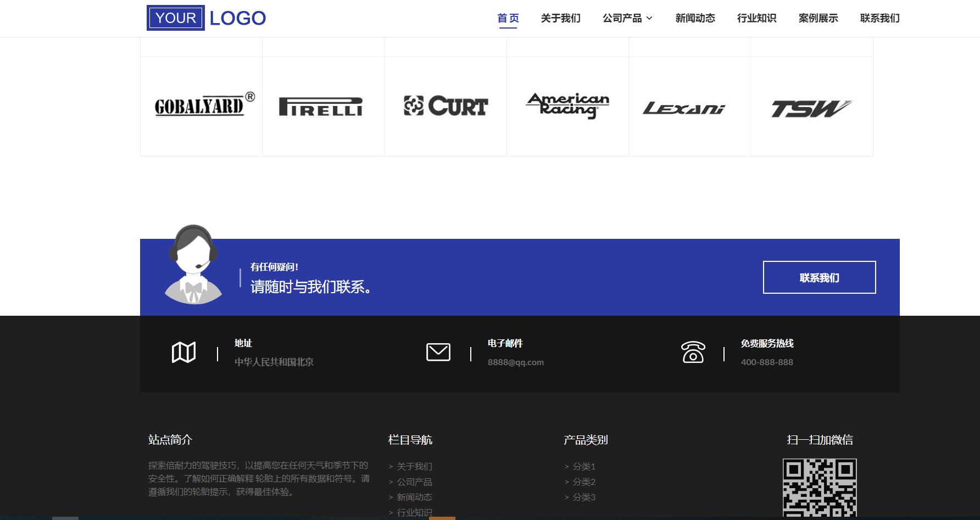The height and width of the screenshot is (520, 980).
Task: Select 新闻动态 in the top navigation
Action: 695,18
